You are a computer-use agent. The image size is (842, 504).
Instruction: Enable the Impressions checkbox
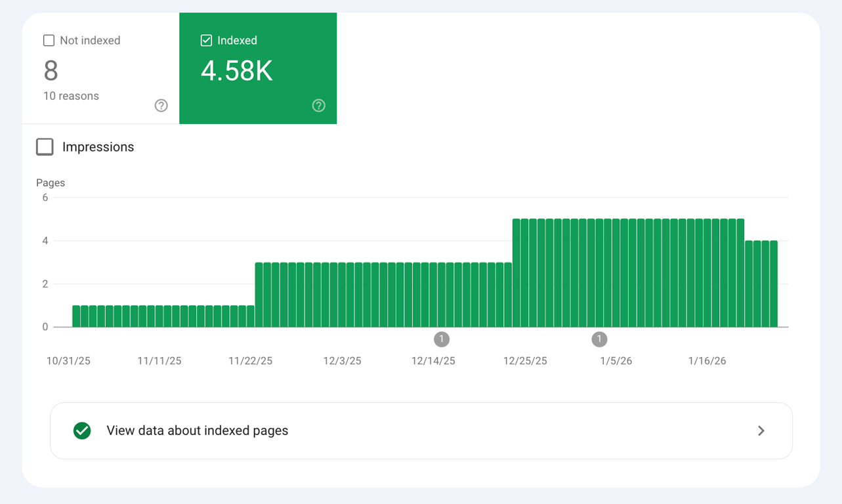(x=44, y=147)
